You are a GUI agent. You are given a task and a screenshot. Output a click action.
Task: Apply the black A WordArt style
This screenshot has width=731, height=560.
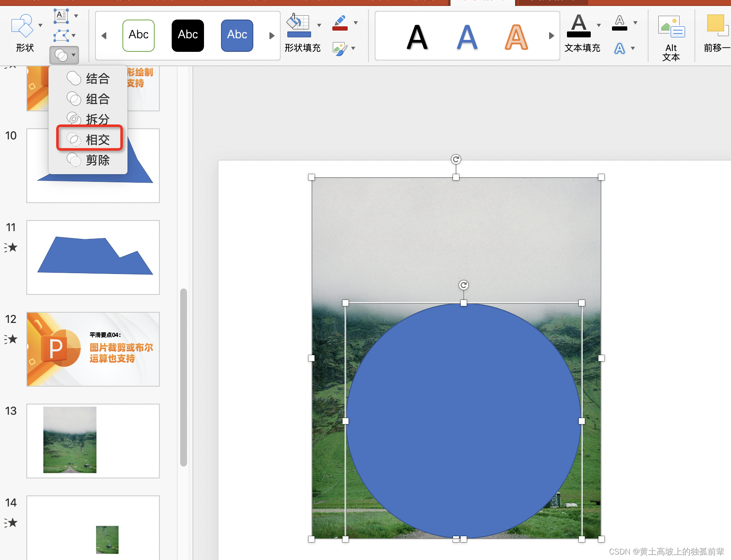[x=417, y=37]
